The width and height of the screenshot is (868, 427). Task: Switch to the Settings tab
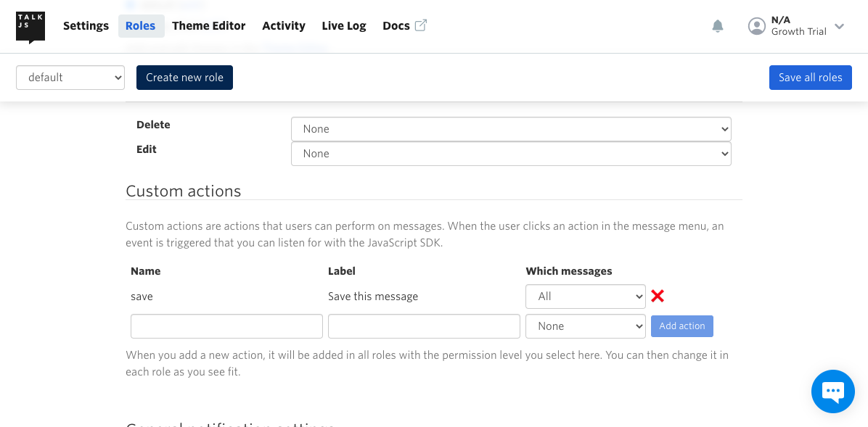(86, 26)
